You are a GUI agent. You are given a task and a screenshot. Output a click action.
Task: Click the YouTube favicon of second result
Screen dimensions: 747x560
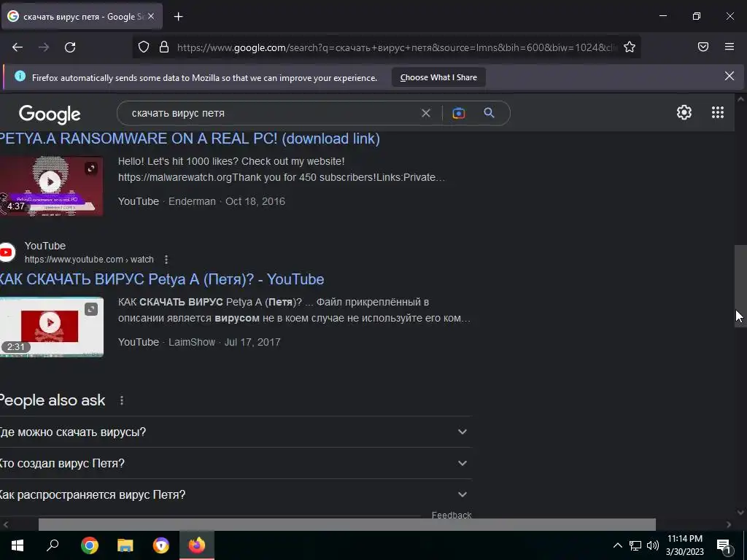tap(7, 252)
